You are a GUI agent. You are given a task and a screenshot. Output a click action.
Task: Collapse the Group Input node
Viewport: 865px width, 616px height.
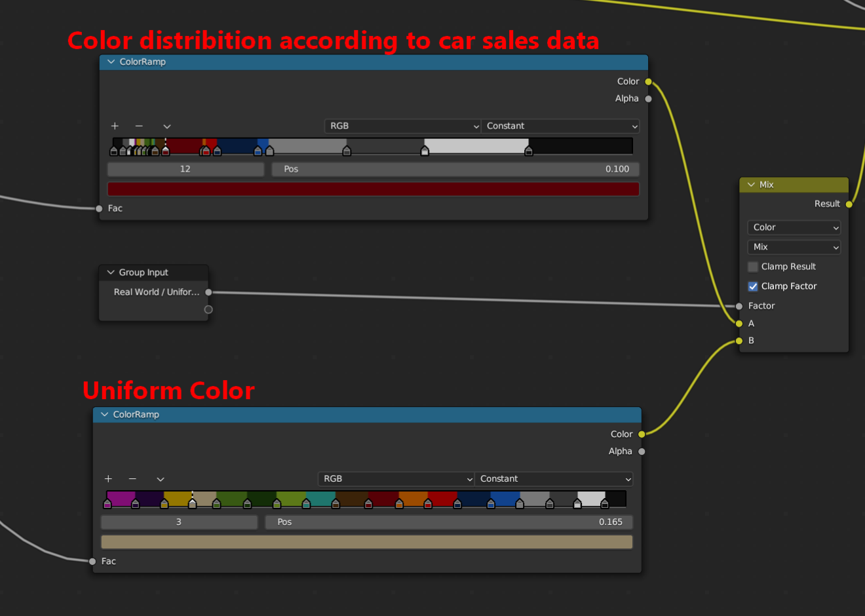[109, 272]
